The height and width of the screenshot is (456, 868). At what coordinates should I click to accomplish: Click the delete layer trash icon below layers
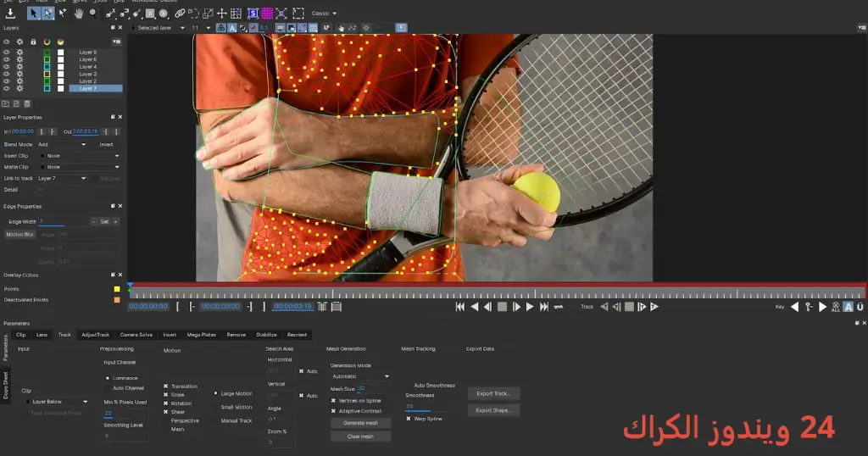pyautogui.click(x=27, y=103)
